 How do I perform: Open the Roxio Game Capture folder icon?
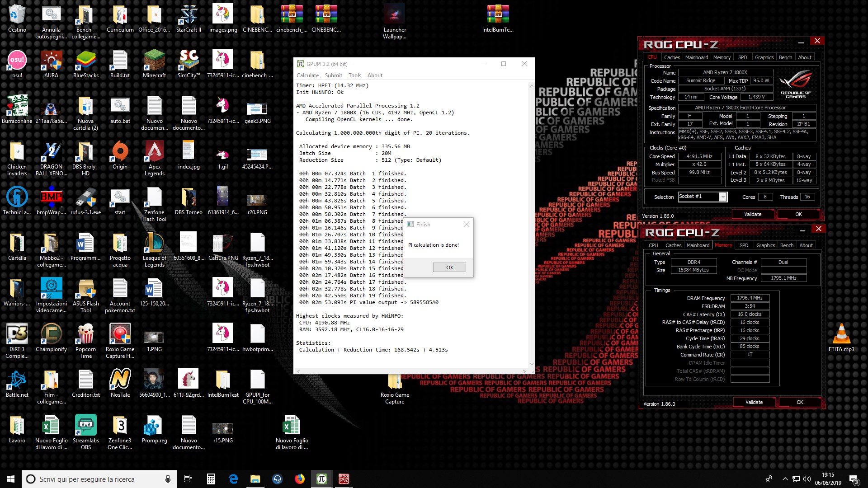394,389
